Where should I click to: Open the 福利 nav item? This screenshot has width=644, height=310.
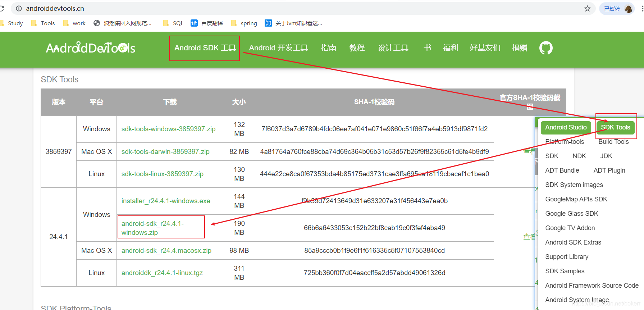click(x=451, y=48)
